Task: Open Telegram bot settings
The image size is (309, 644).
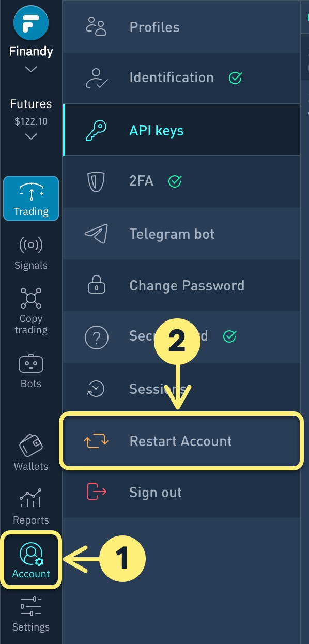Action: point(181,234)
